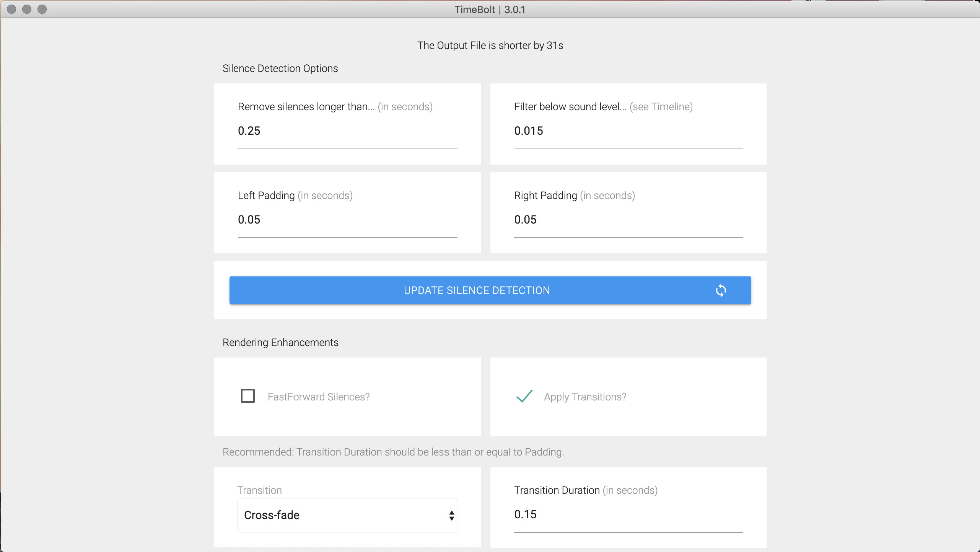The width and height of the screenshot is (980, 552).
Task: Click the Silence Detection Options heading
Action: [280, 69]
